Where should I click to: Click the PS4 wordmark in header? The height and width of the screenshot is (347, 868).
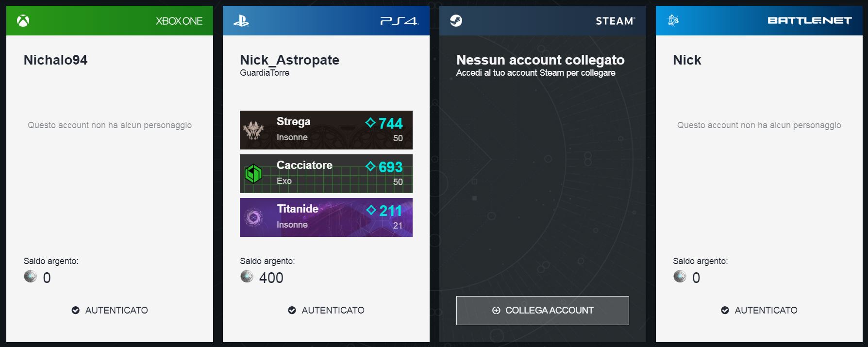(399, 21)
